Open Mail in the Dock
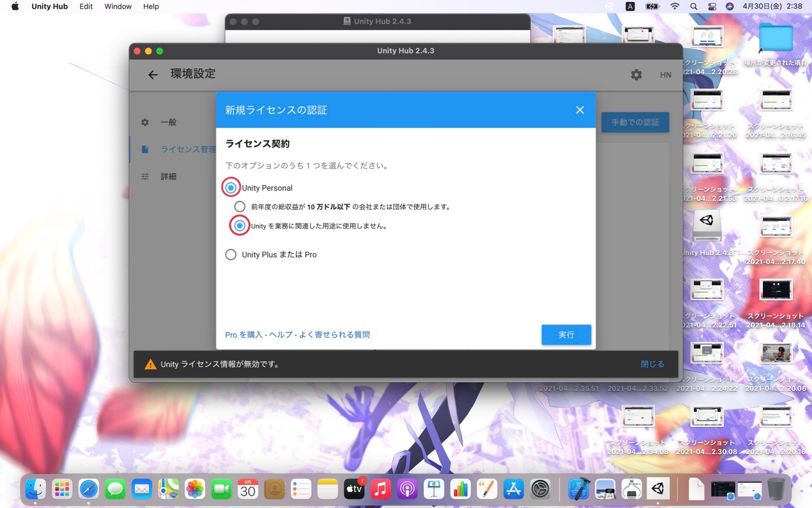The height and width of the screenshot is (508, 812). pyautogui.click(x=142, y=489)
